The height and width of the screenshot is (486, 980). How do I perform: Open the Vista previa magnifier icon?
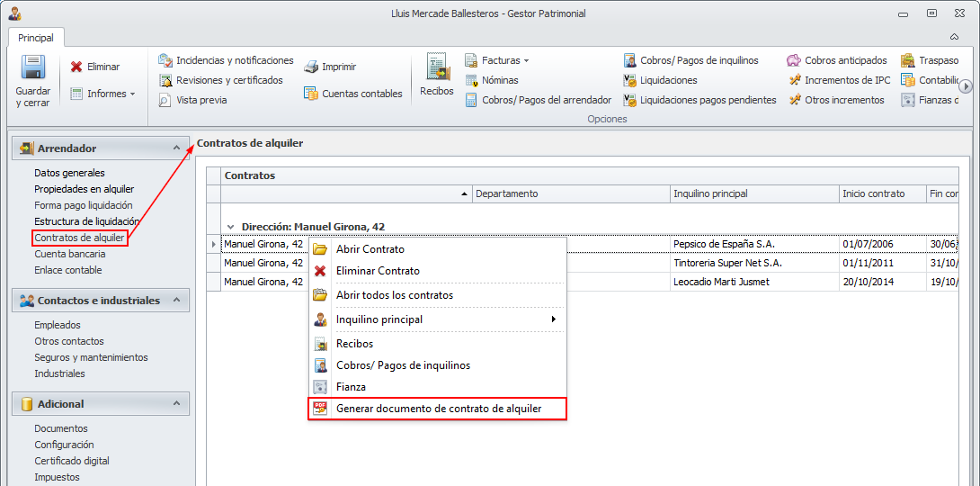(165, 100)
